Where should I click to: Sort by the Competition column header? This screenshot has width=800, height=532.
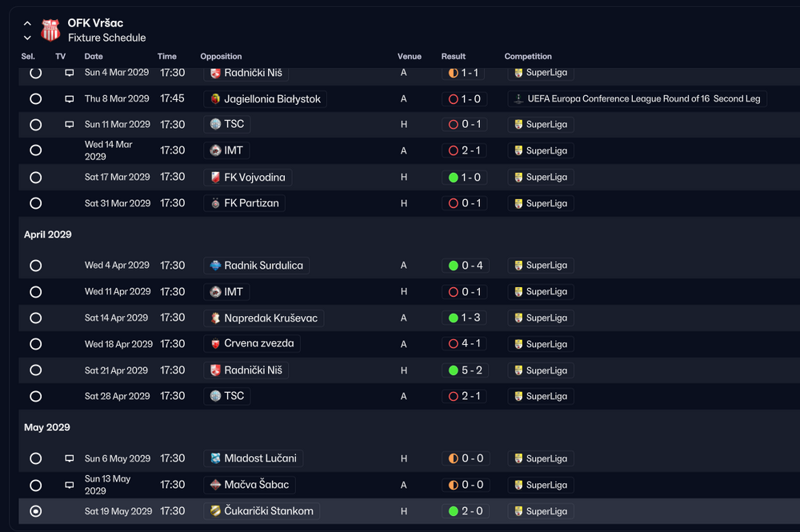pos(528,57)
